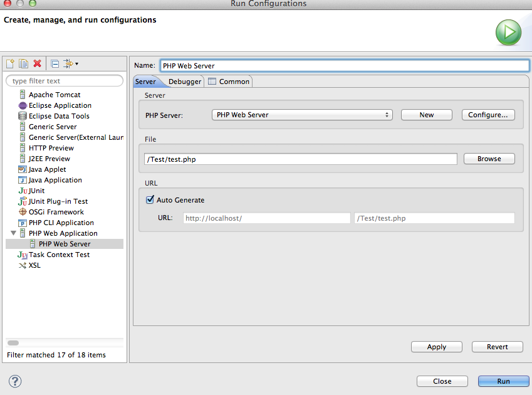Click the Generic Server icon
532x395 pixels.
pyautogui.click(x=23, y=127)
